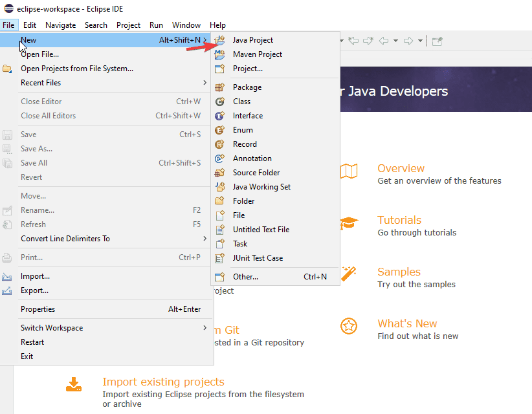532x414 pixels.
Task: Create a new Java Project
Action: coord(252,40)
